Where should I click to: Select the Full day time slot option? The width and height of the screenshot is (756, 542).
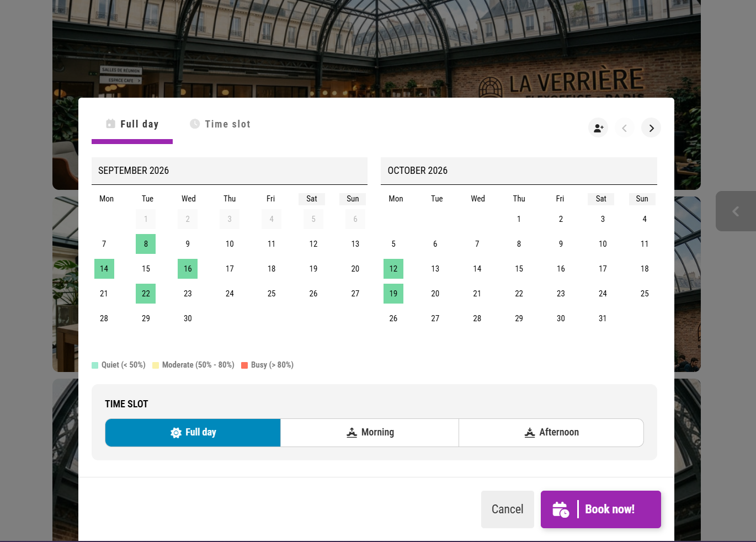tap(193, 433)
